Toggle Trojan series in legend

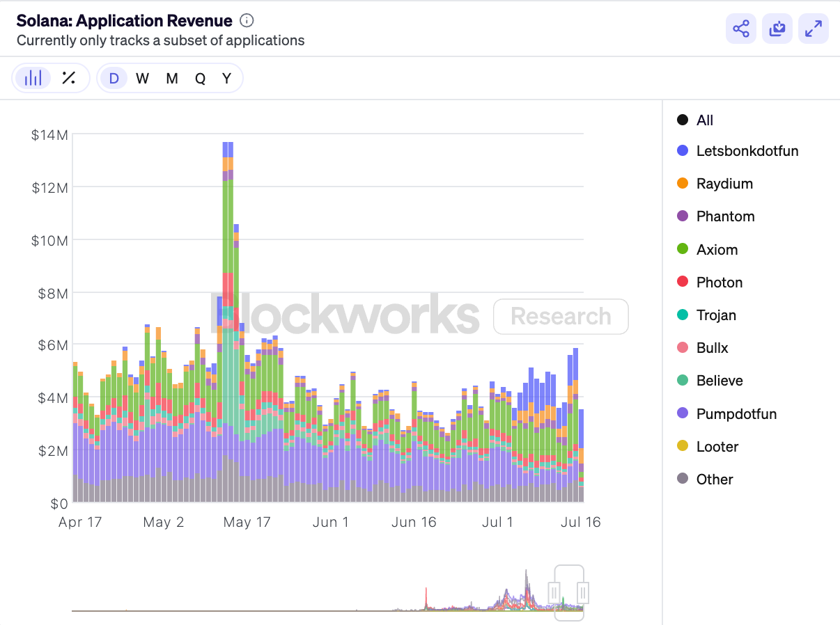point(706,315)
